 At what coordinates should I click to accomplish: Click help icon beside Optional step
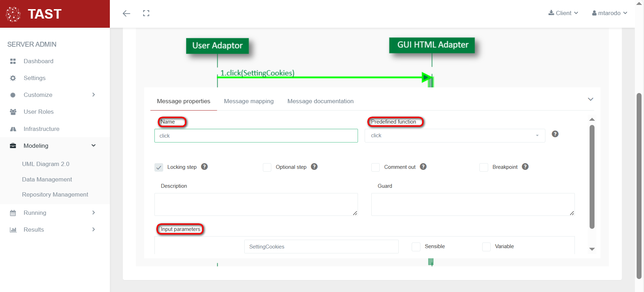pyautogui.click(x=314, y=167)
